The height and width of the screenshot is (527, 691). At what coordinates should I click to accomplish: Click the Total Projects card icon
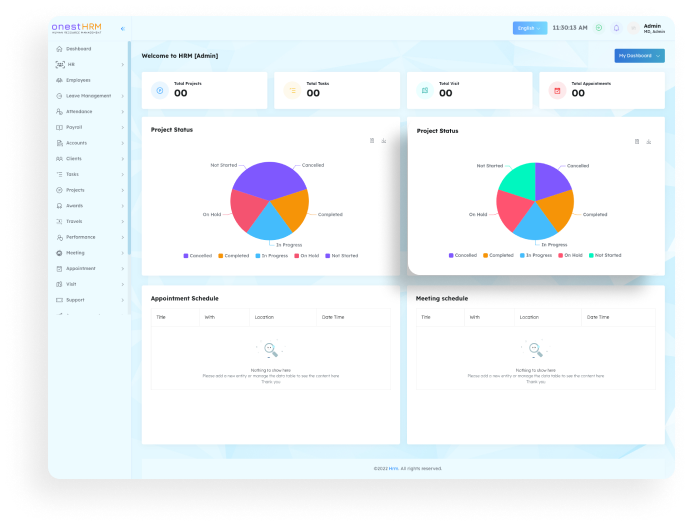[159, 91]
